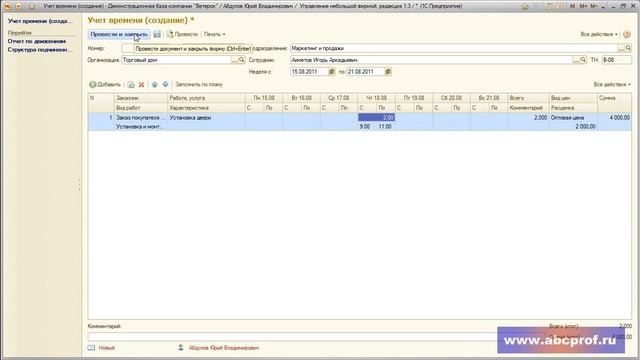Click the Провести и закрыть button

tap(119, 34)
